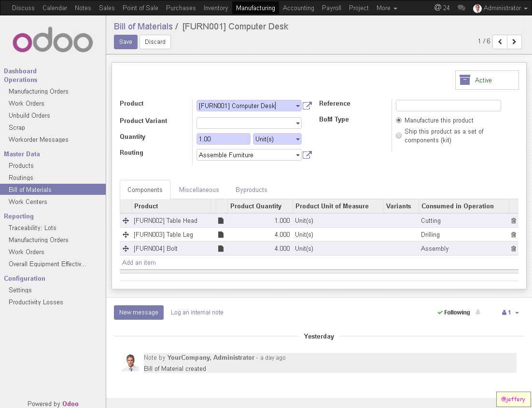Click into the Quantity 1.00 field
Image resolution: width=532 pixels, height=408 pixels.
click(223, 139)
